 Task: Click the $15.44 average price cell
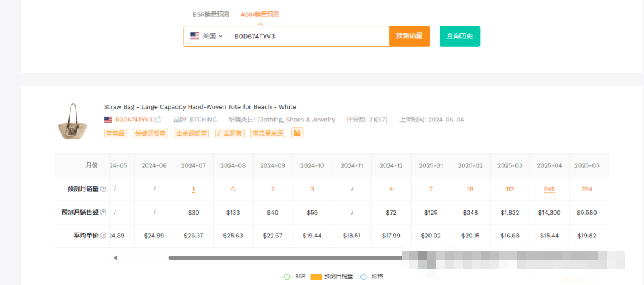549,236
